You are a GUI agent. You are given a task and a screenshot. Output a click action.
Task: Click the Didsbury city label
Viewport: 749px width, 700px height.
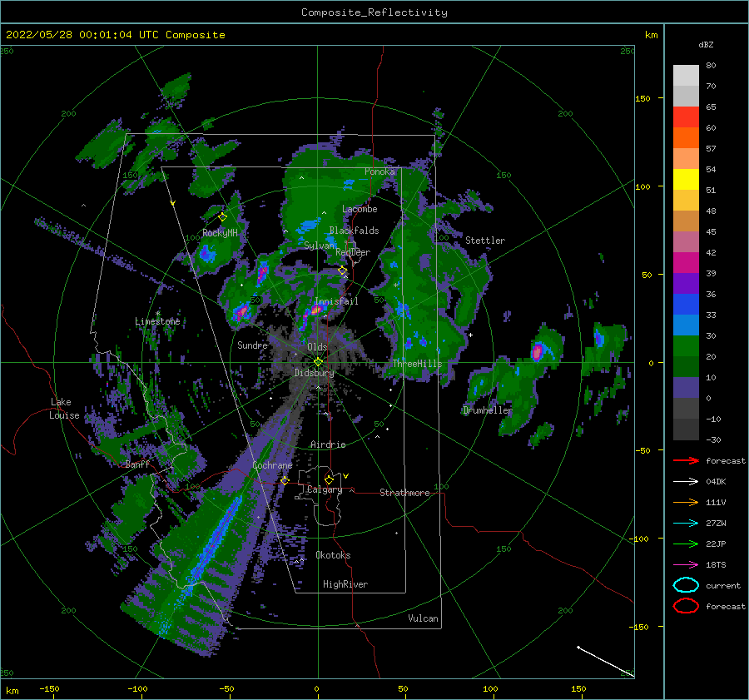314,373
